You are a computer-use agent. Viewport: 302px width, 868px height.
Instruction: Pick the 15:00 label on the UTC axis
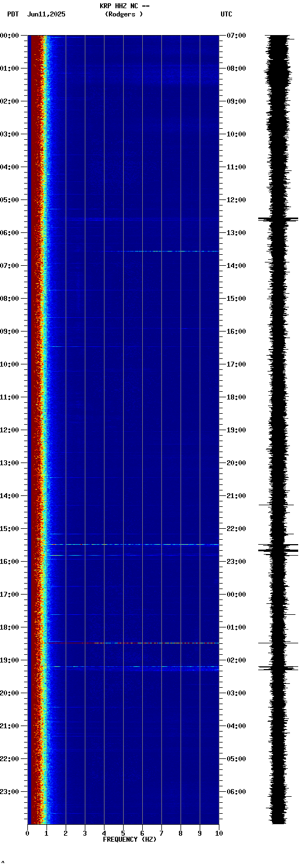pyautogui.click(x=236, y=299)
